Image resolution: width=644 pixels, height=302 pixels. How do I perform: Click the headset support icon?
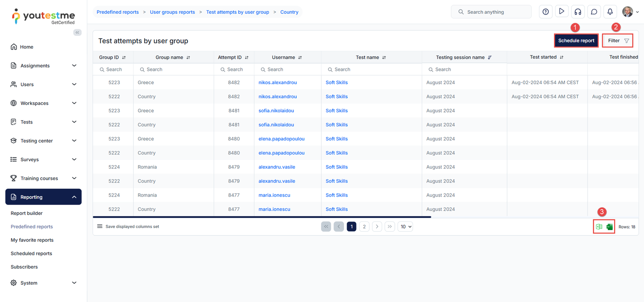click(x=578, y=12)
